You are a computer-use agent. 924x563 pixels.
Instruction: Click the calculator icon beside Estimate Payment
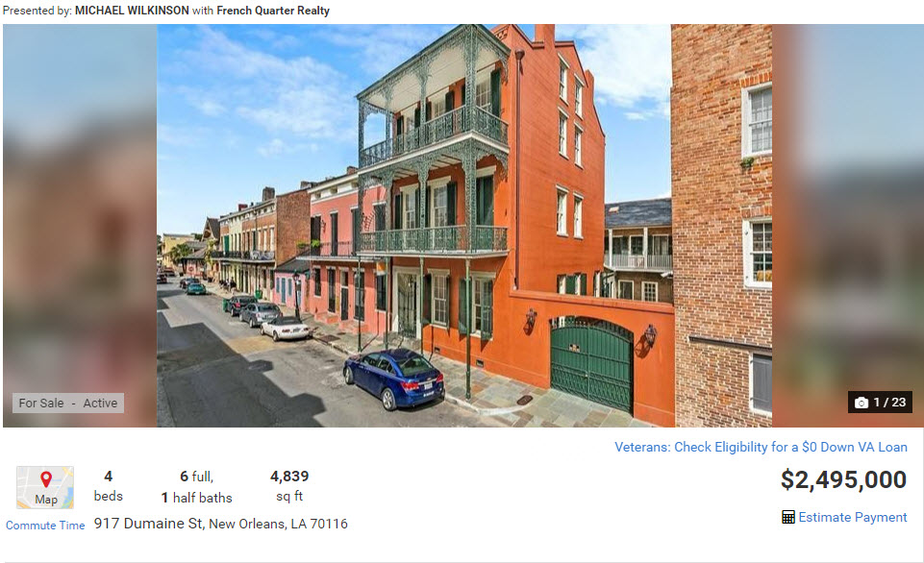pyautogui.click(x=787, y=517)
